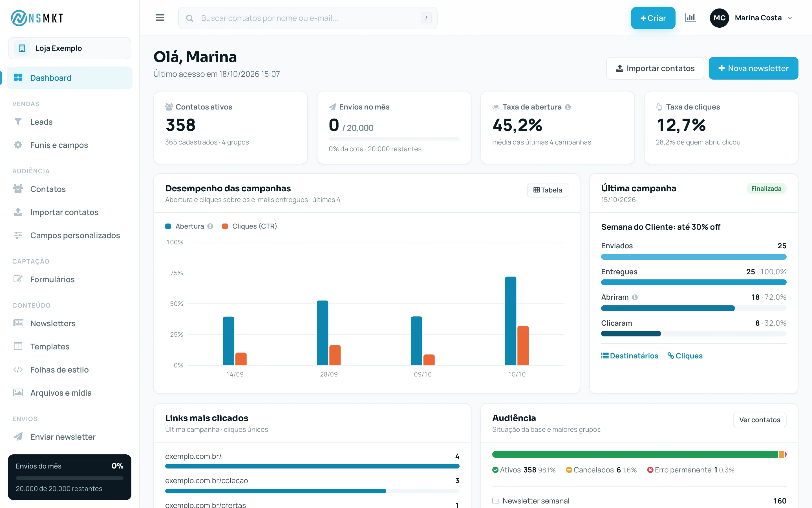
Task: Open the Destinatários link
Action: coord(630,356)
